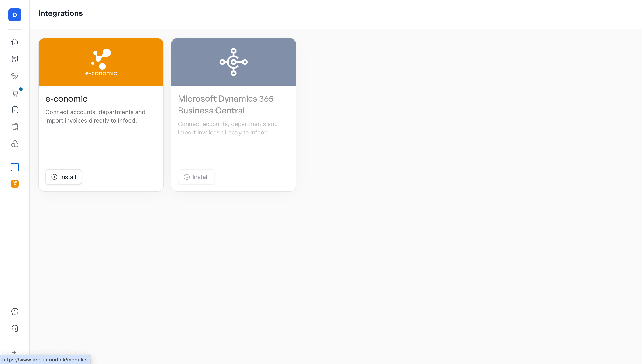Open the leaf sustainability sidebar icon

15,76
